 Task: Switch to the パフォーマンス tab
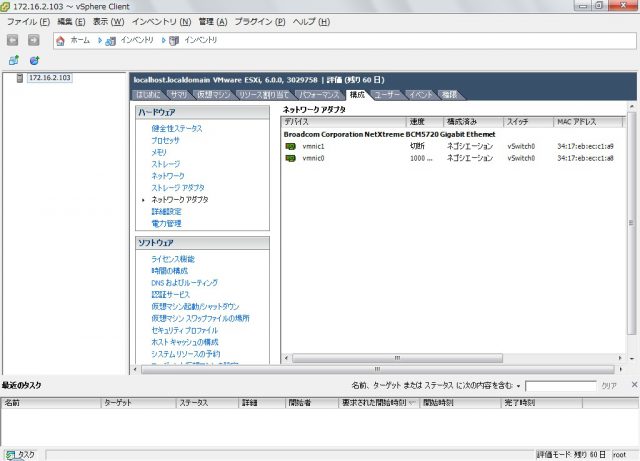[x=318, y=93]
